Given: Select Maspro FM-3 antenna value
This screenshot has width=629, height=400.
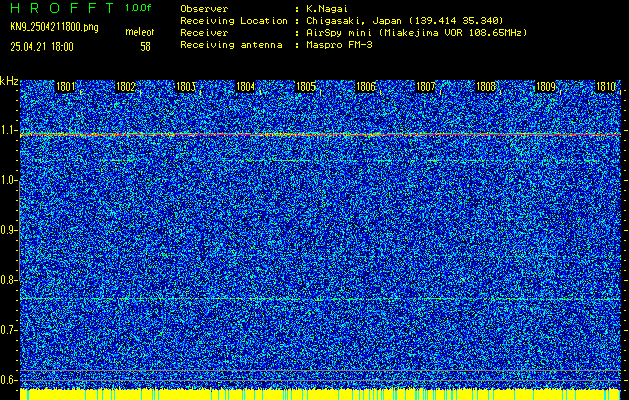Looking at the screenshot, I should pyautogui.click(x=339, y=45).
